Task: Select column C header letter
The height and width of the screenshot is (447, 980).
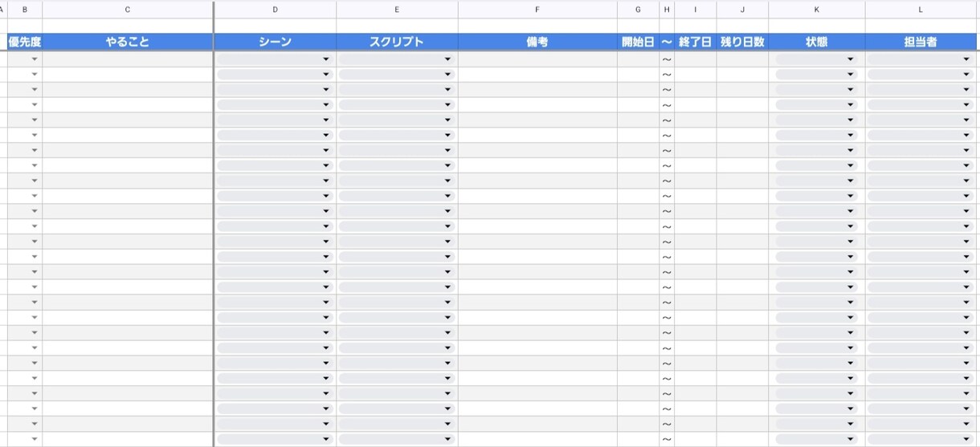Action: tap(128, 10)
